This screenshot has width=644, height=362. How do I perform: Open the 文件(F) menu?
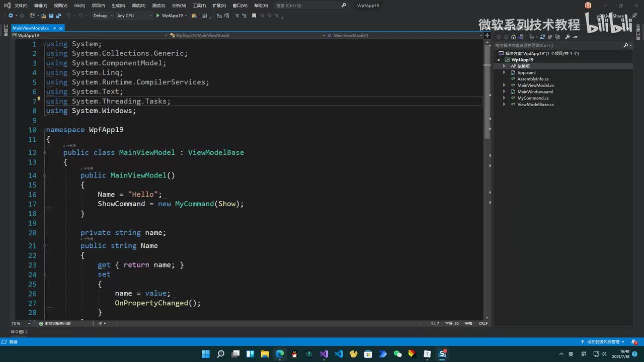click(x=21, y=6)
